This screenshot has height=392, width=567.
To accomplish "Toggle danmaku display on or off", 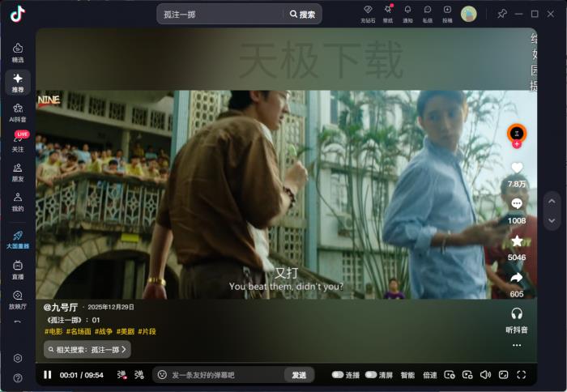I will pyautogui.click(x=122, y=375).
